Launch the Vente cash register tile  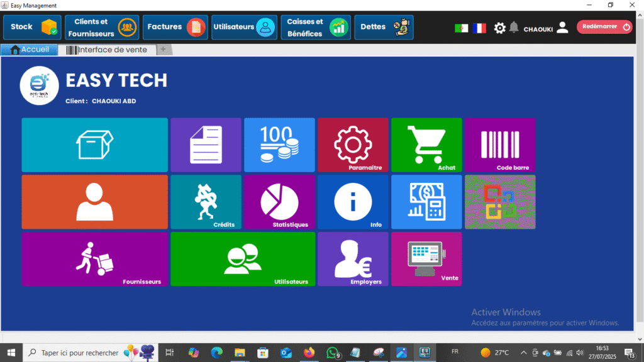point(426,259)
